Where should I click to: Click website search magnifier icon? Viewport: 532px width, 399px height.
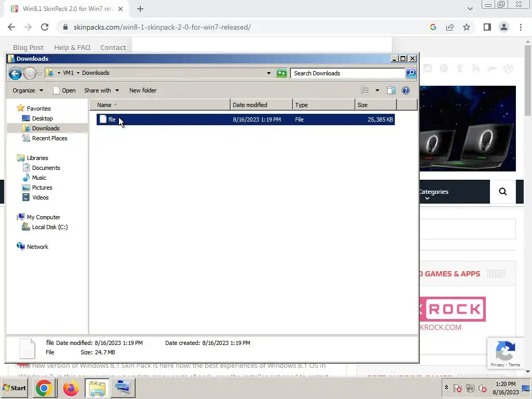coord(503,192)
